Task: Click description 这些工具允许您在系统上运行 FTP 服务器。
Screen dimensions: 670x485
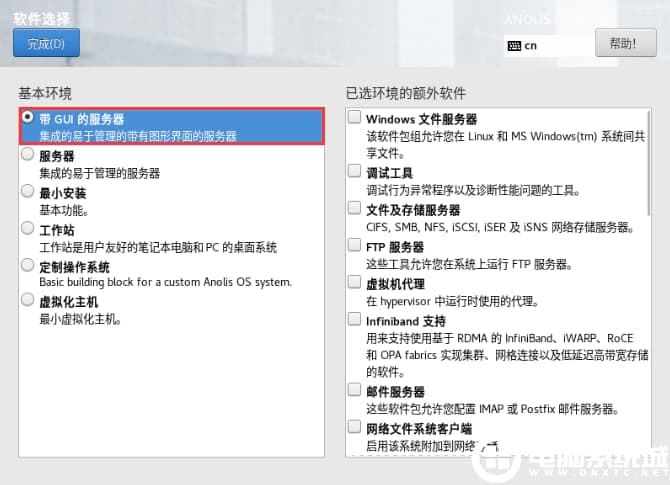Action: coord(469,265)
